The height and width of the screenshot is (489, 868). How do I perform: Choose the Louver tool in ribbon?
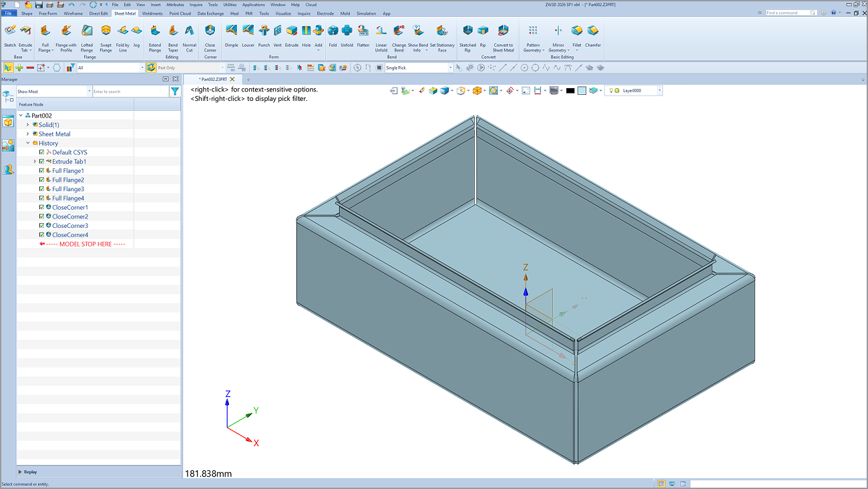pyautogui.click(x=248, y=31)
